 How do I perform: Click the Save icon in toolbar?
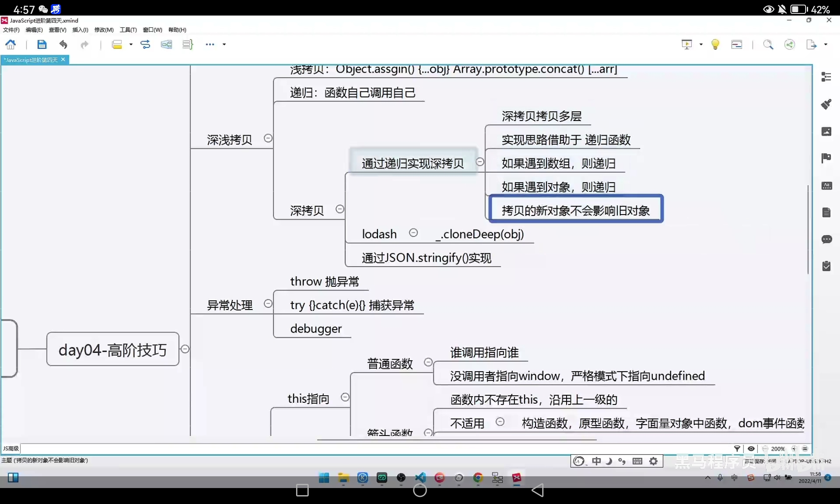42,45
